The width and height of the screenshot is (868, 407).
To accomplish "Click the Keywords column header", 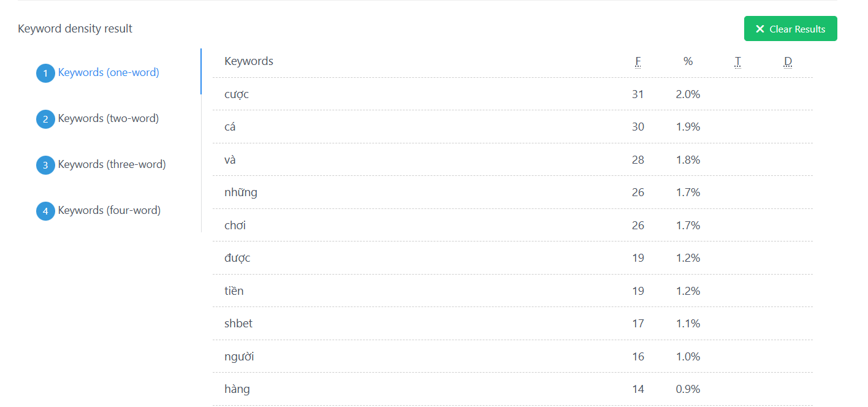I will tap(249, 61).
